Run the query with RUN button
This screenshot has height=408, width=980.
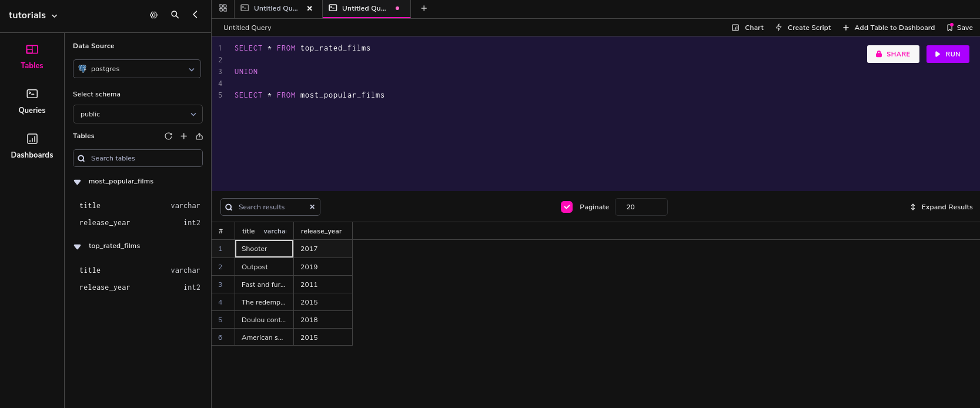click(948, 54)
